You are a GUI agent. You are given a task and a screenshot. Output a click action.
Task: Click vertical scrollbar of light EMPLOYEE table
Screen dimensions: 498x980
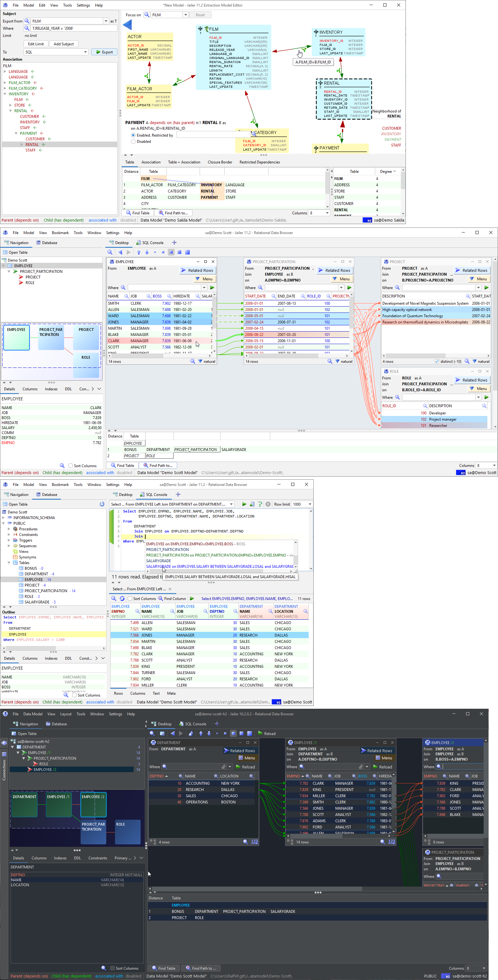click(x=214, y=323)
